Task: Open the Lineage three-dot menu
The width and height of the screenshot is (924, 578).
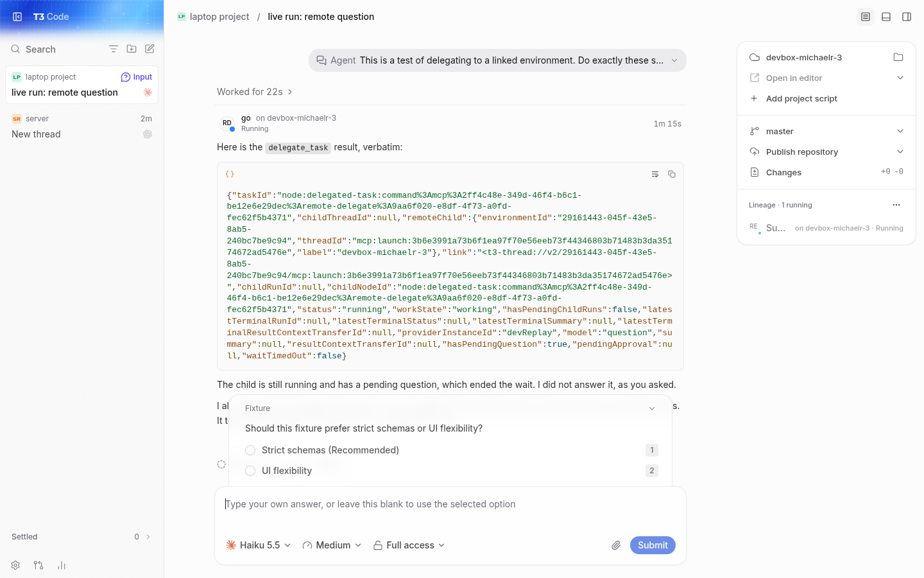Action: (896, 205)
